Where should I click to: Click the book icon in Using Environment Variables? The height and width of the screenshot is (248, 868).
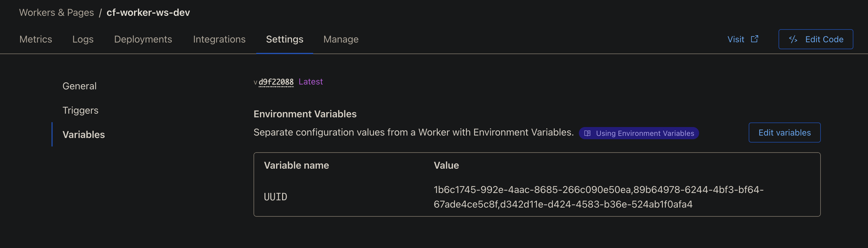[x=587, y=133]
